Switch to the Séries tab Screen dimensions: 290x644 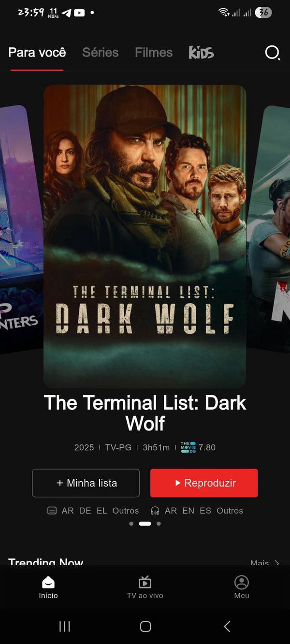(101, 53)
